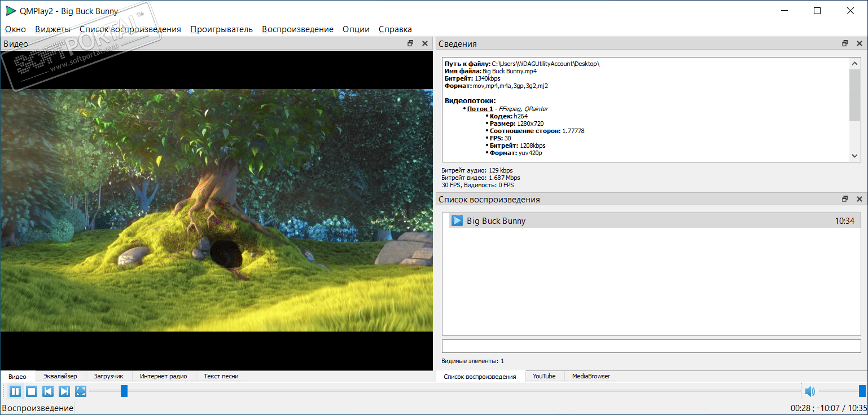Click the playing video frame
The image size is (868, 415).
[x=217, y=210]
